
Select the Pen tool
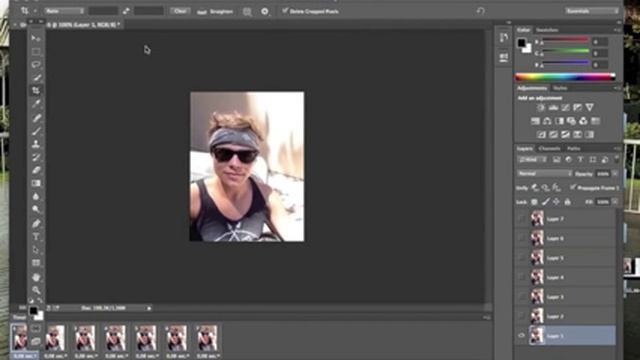click(x=36, y=223)
